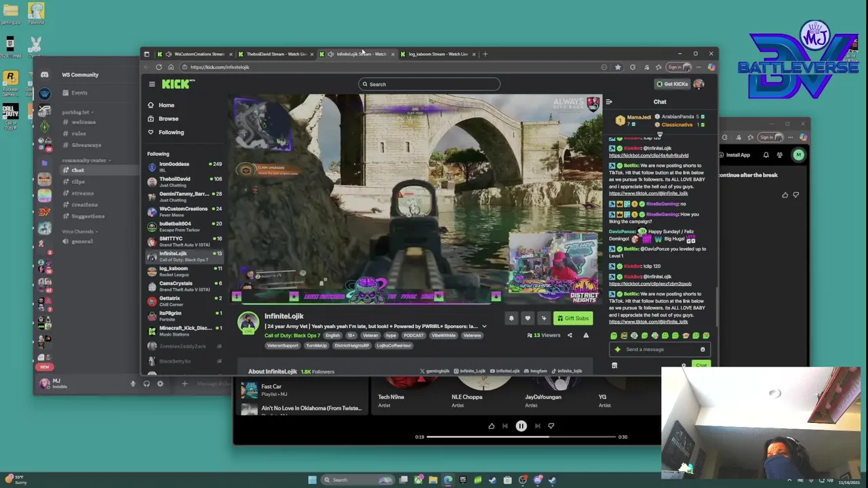Click the green Chat send button

point(701,365)
